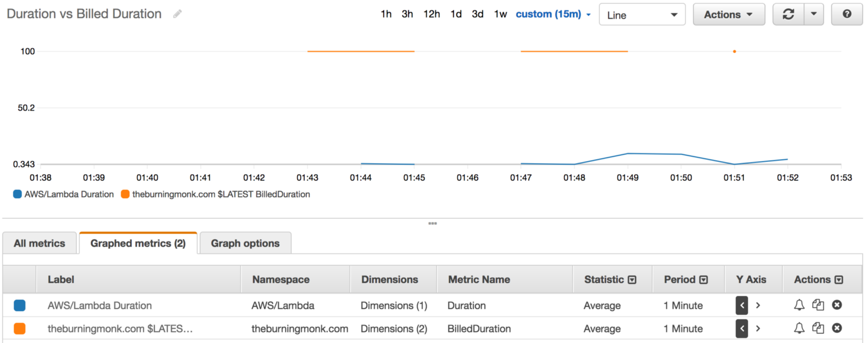The image size is (868, 343).
Task: Move BilledDuration metric to right Y axis
Action: click(x=758, y=328)
